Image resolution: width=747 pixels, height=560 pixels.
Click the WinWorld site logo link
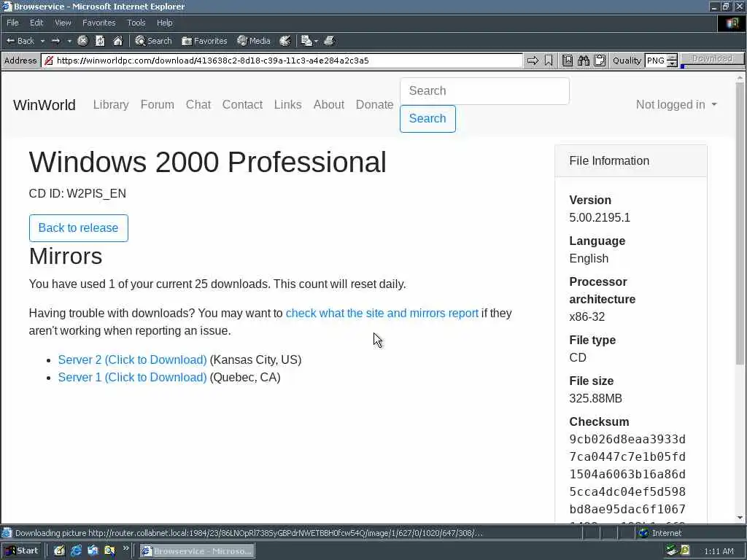point(44,105)
